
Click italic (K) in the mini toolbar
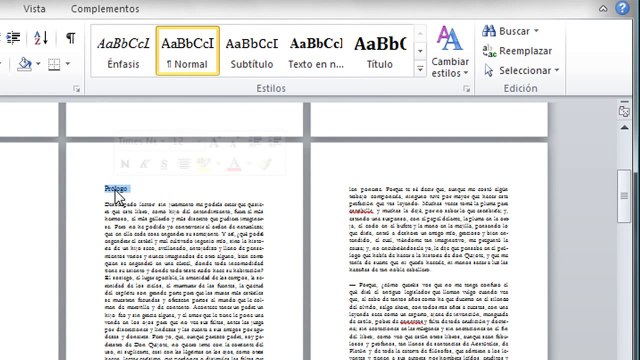[144, 164]
